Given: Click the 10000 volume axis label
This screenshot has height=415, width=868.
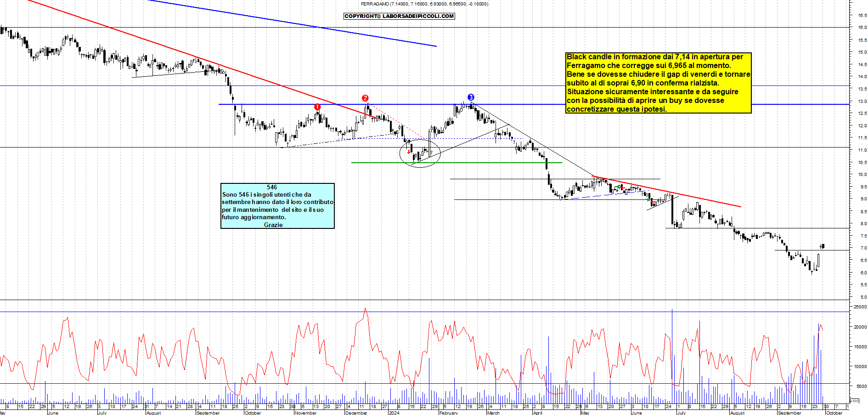Looking at the screenshot, I should [860, 367].
